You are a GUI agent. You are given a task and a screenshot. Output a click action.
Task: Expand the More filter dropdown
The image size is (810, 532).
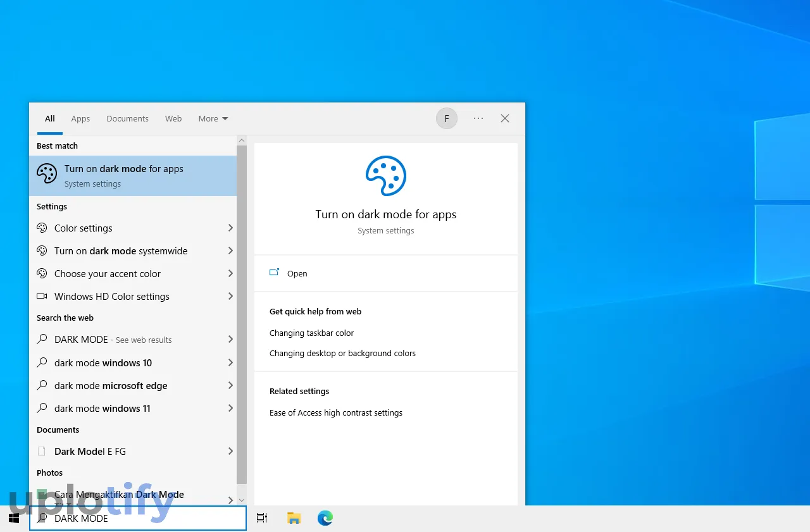pos(213,118)
